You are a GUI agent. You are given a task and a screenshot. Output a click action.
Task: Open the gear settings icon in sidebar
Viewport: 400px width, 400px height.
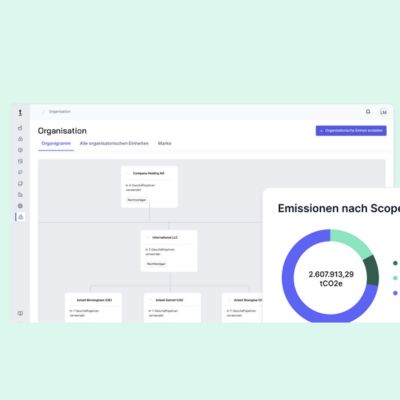[20, 206]
